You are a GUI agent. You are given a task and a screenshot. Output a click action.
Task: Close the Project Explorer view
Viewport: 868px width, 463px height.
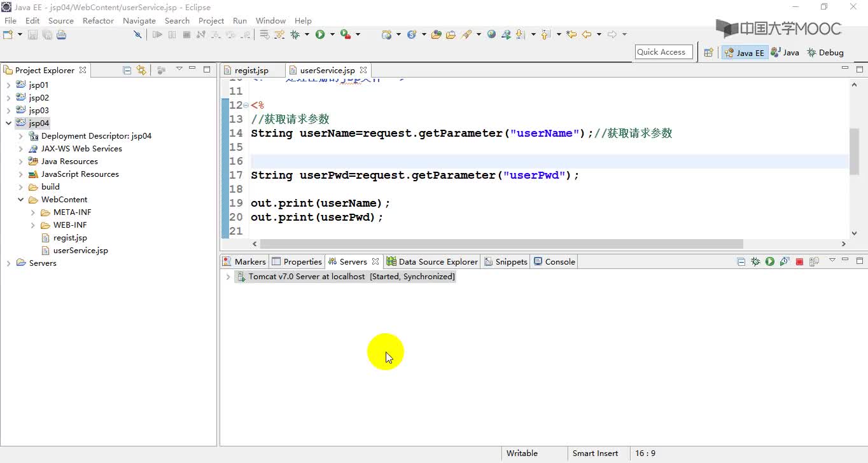83,70
